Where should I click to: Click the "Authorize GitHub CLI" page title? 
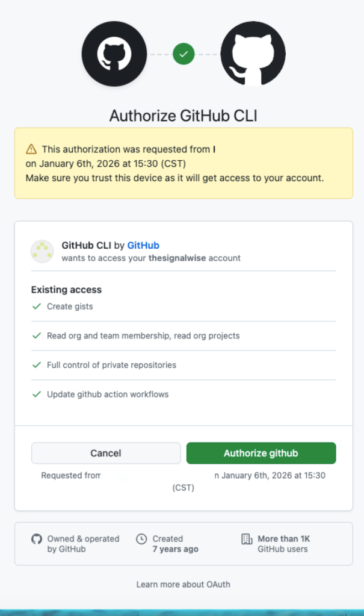tap(183, 115)
